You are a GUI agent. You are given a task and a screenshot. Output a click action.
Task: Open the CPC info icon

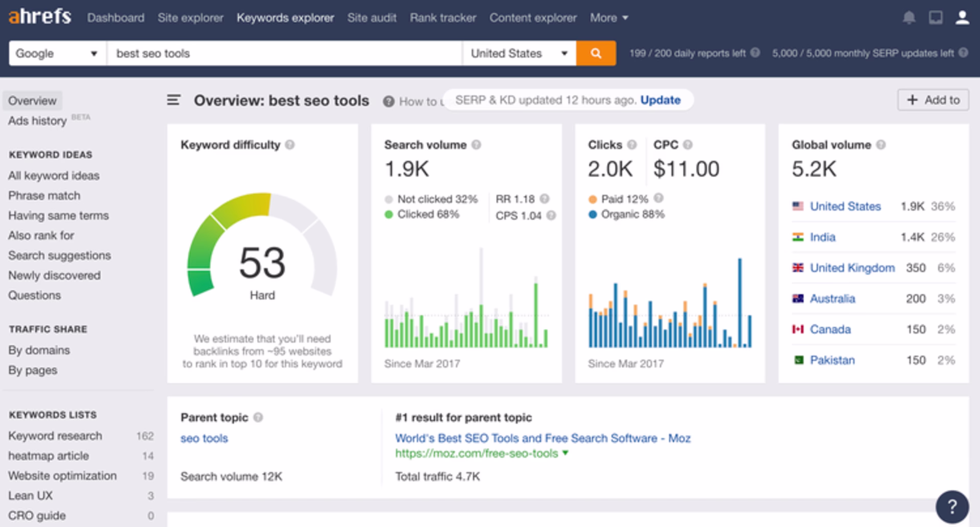coord(689,145)
